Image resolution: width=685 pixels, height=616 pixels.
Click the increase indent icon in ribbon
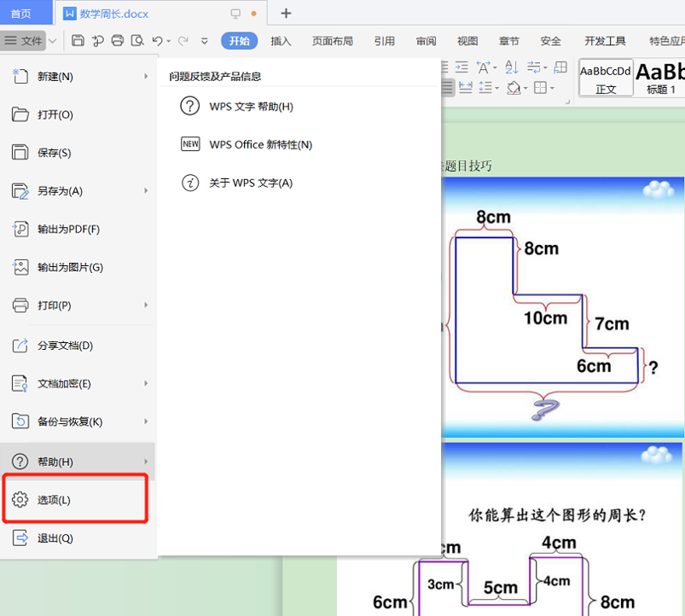[x=462, y=67]
